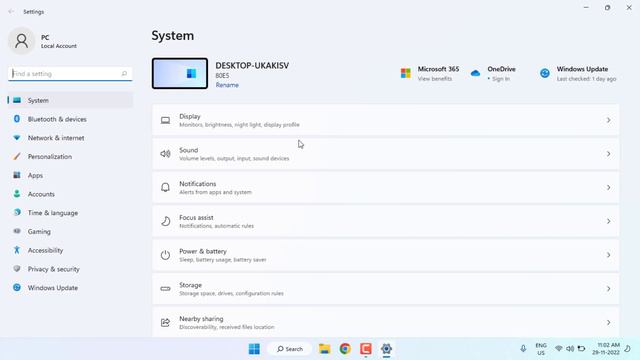Click the desktop PC thumbnail image
Screen dimensions: 640x360
pos(180,73)
